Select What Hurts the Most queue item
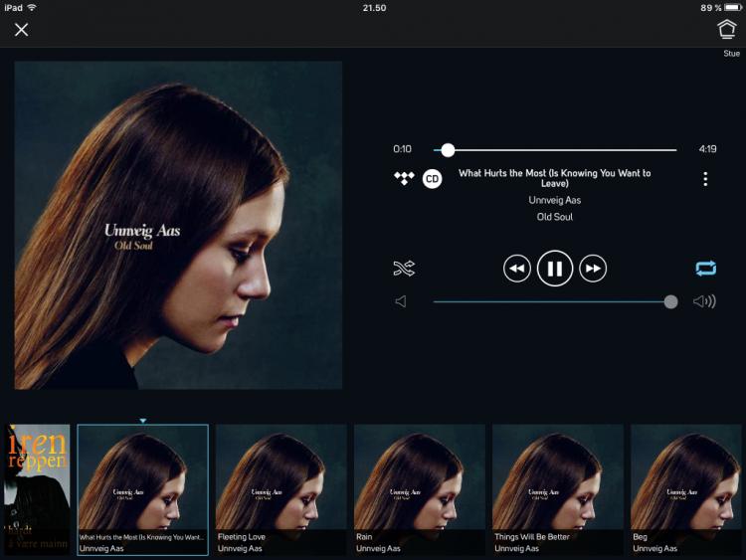The image size is (746, 560). (x=142, y=489)
